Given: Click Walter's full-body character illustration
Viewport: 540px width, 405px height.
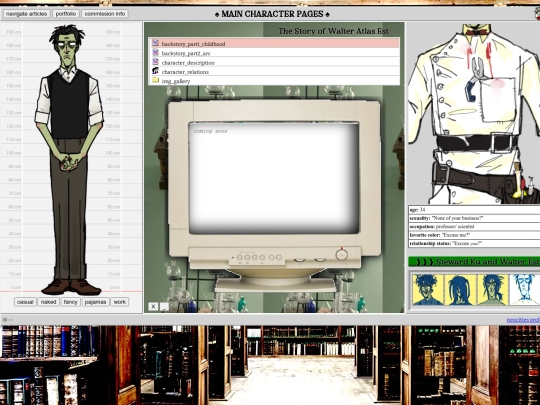Looking at the screenshot, I should 69,159.
